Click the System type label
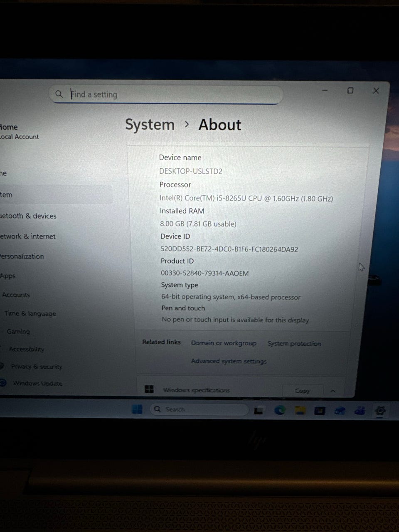The width and height of the screenshot is (399, 532). point(180,285)
